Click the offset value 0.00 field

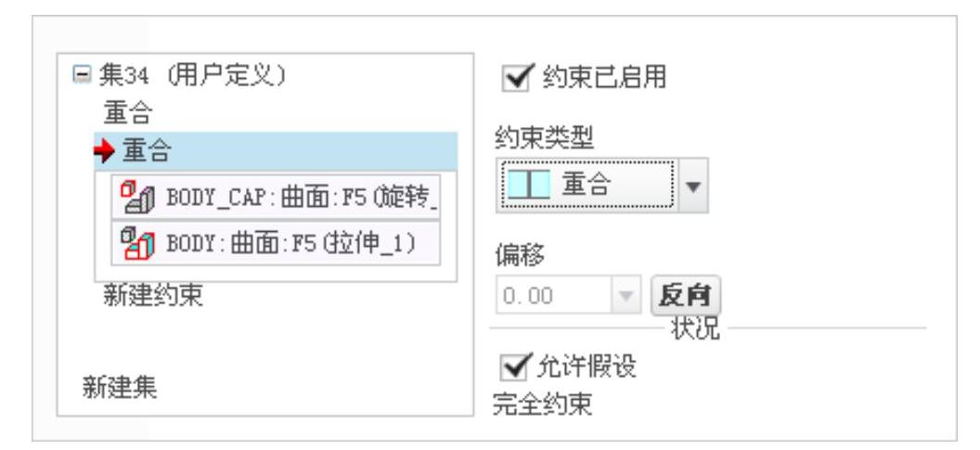click(554, 296)
